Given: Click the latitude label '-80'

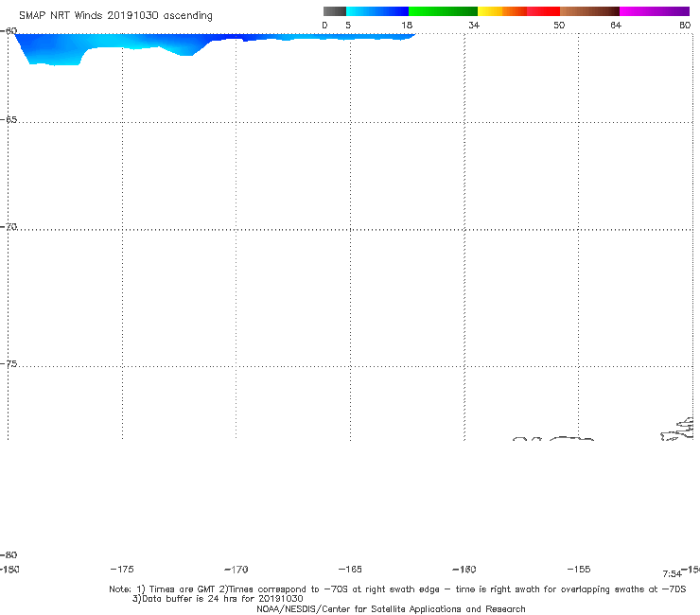Looking at the screenshot, I should click(x=9, y=555).
